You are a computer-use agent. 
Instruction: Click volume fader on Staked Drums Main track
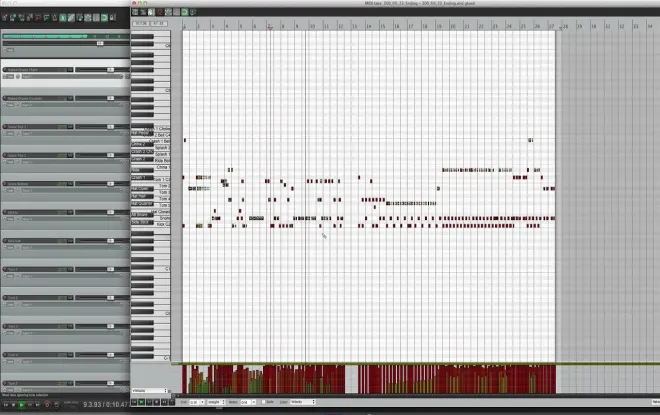click(x=110, y=70)
